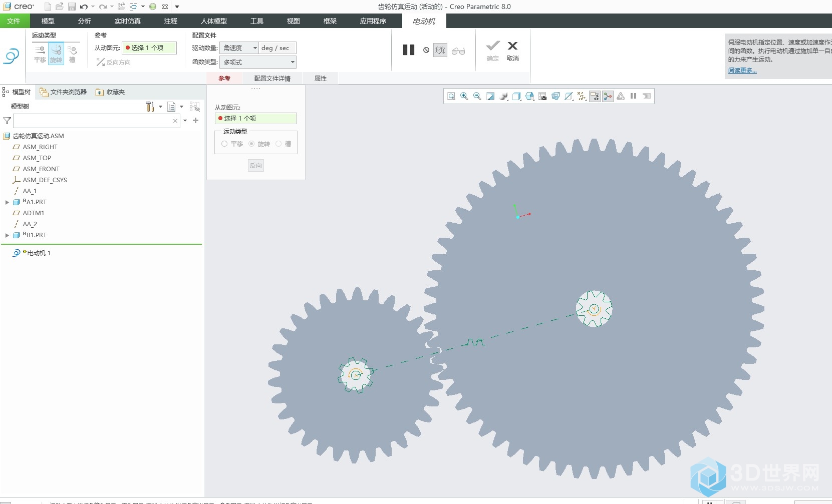Open the Windows switcher dropdown arrow
Image resolution: width=832 pixels, height=504 pixels.
click(x=143, y=7)
